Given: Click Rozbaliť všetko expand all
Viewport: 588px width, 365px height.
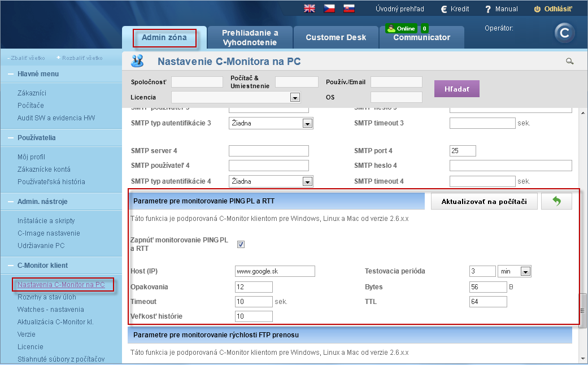Looking at the screenshot, I should (x=80, y=58).
